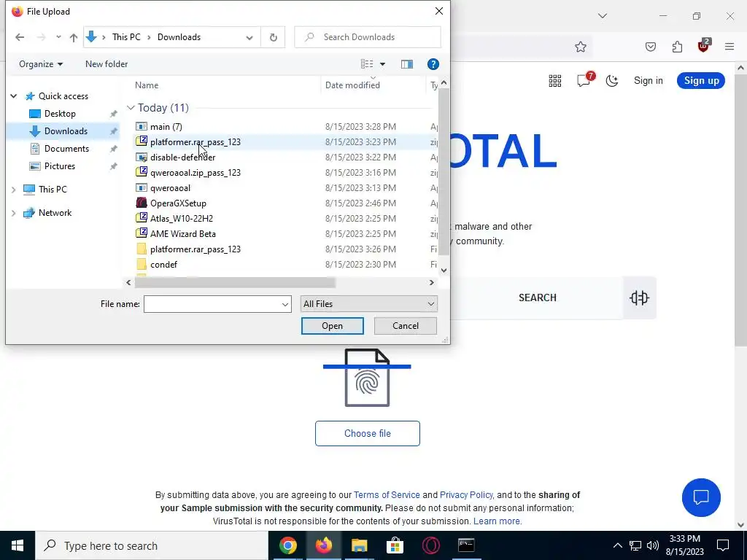Select Downloads in navigation pane
The height and width of the screenshot is (560, 747).
(65, 131)
